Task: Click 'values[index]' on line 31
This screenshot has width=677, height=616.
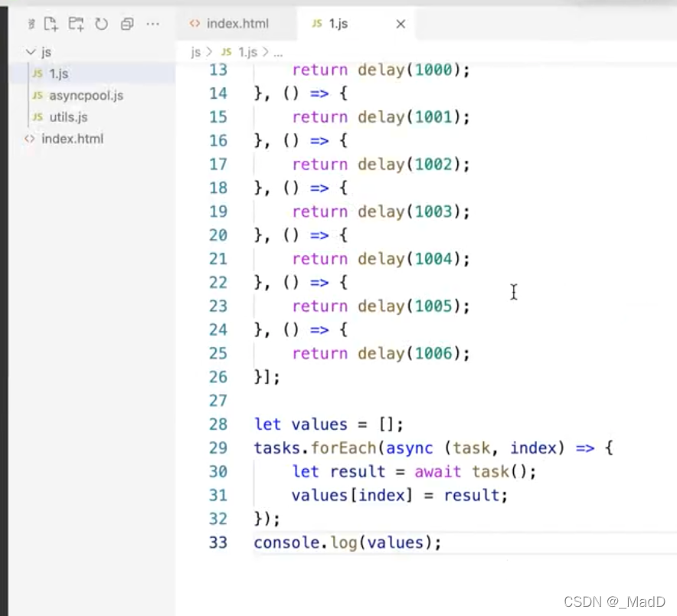Action: click(x=352, y=496)
